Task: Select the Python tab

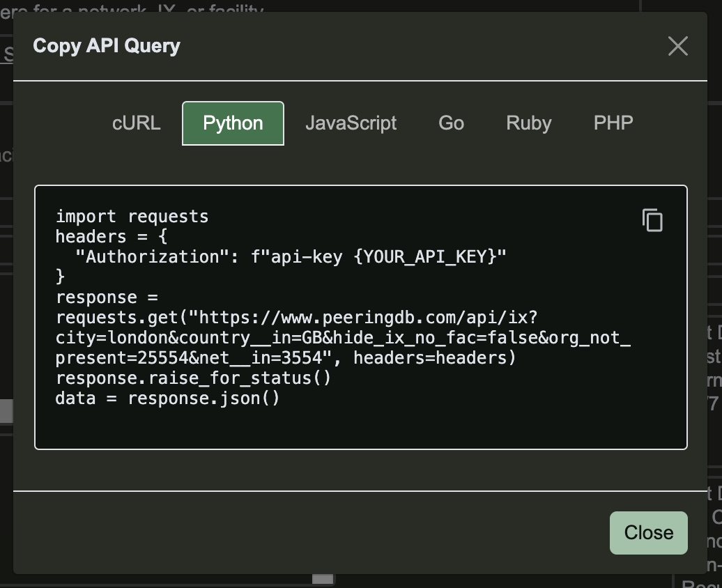Action: [x=233, y=123]
